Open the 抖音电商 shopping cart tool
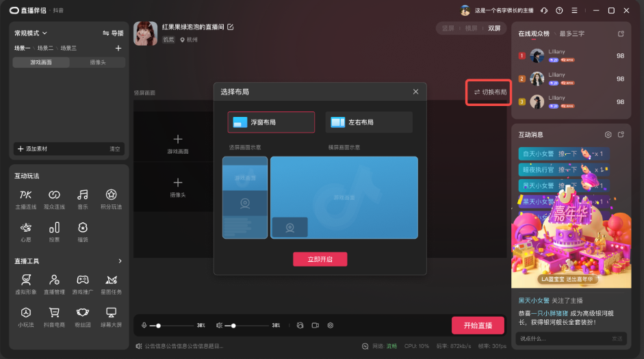Viewport: 644px width, 359px height. point(54,316)
